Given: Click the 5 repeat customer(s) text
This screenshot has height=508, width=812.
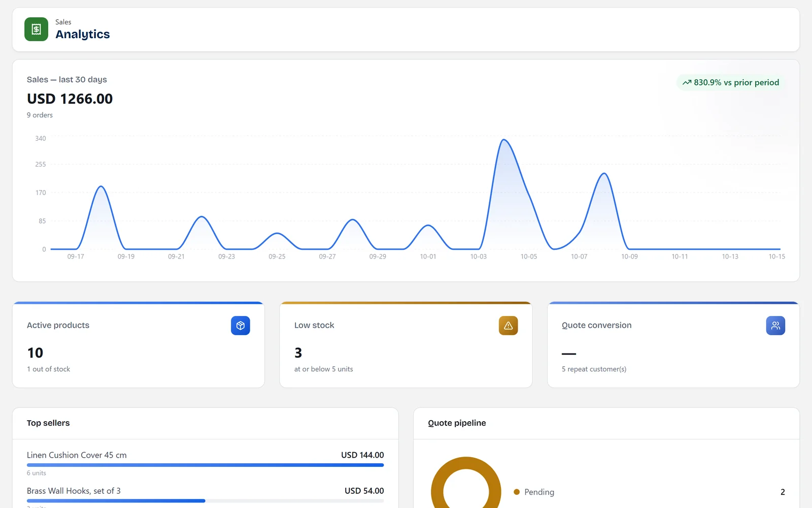Looking at the screenshot, I should tap(594, 369).
